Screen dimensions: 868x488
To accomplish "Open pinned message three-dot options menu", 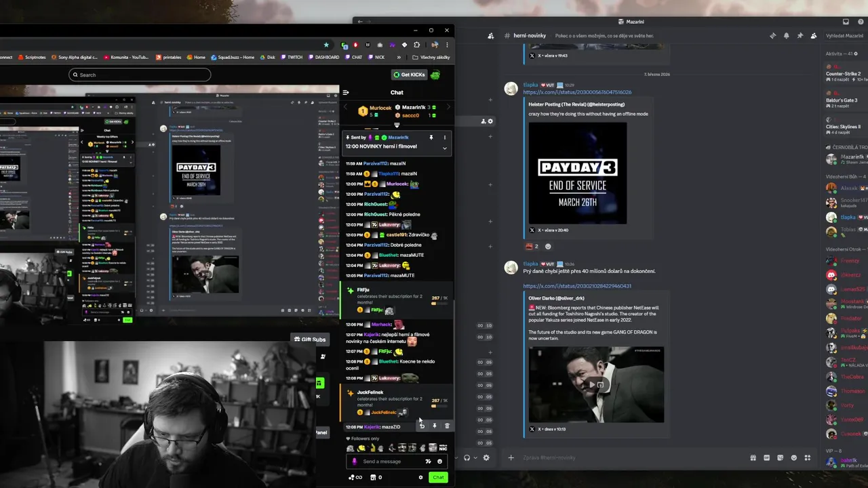I will pyautogui.click(x=444, y=138).
